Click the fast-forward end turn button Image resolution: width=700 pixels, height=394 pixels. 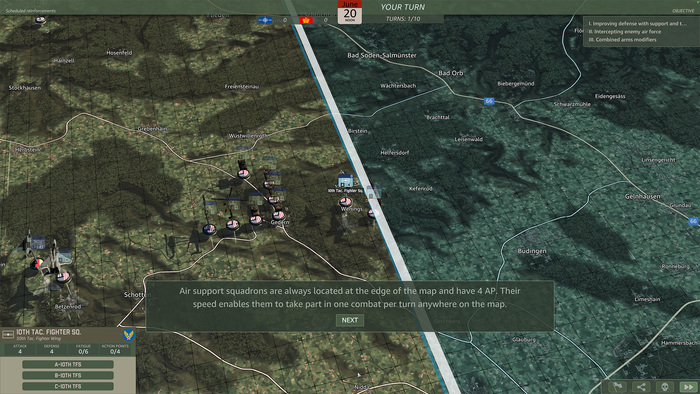(688, 387)
